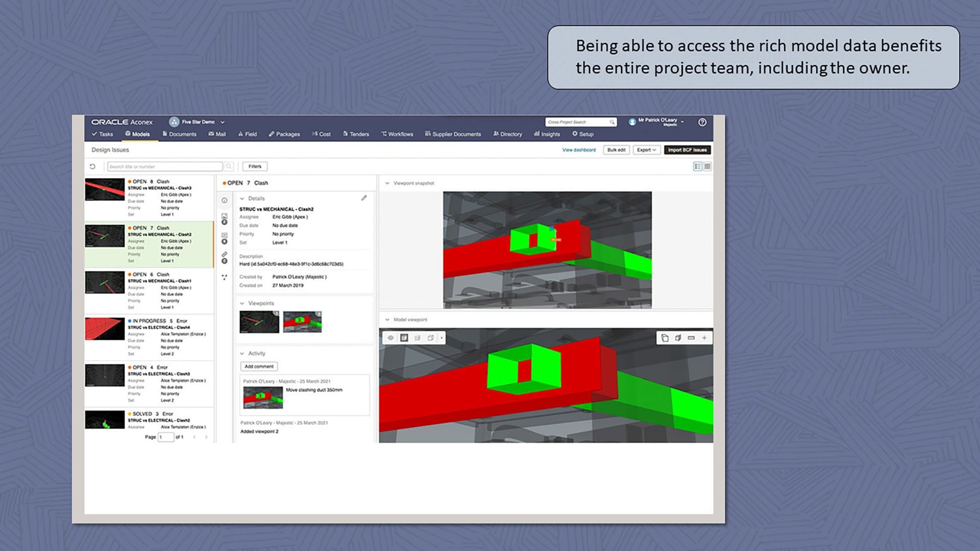The width and height of the screenshot is (980, 551).
Task: Open the Export dropdown
Action: click(646, 150)
